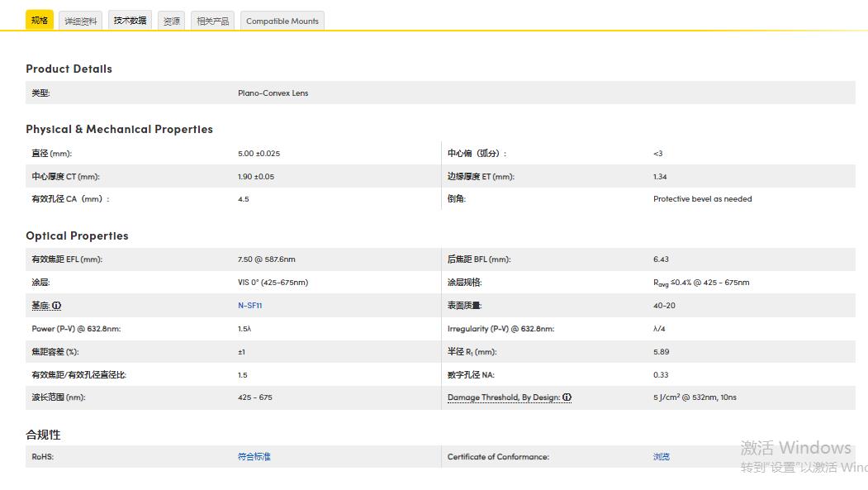Show the 相关产品 tab

click(x=212, y=21)
